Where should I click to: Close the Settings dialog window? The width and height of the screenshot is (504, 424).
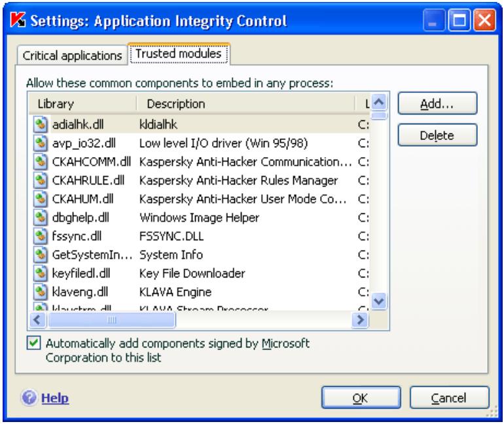[x=485, y=20]
